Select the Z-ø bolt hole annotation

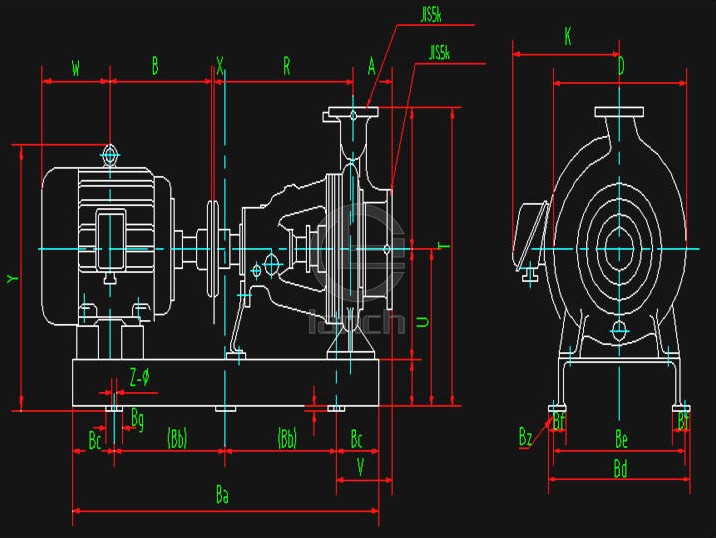pyautogui.click(x=139, y=377)
